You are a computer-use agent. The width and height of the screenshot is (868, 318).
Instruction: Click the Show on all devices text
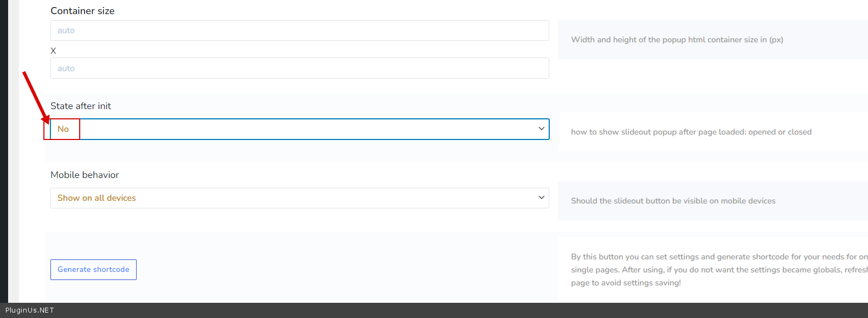pos(97,198)
